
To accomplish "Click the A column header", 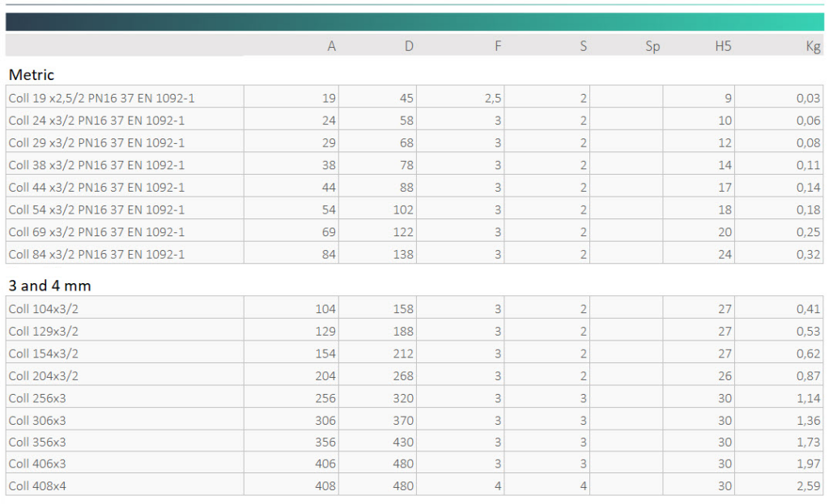I will [x=331, y=46].
